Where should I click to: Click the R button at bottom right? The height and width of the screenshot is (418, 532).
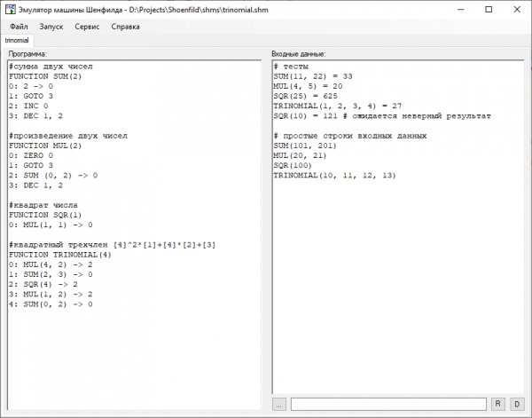pyautogui.click(x=497, y=404)
